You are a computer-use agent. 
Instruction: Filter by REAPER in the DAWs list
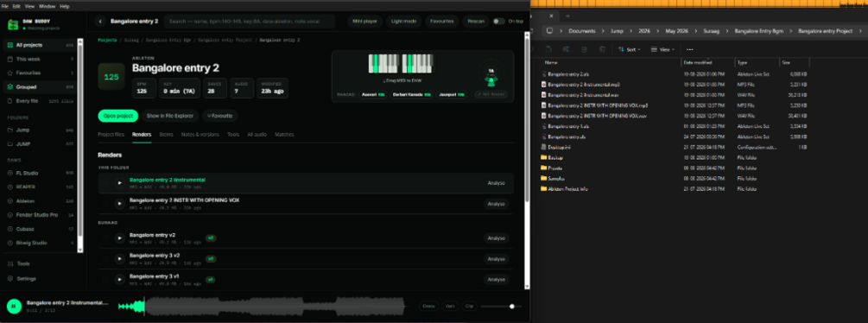click(x=40, y=187)
